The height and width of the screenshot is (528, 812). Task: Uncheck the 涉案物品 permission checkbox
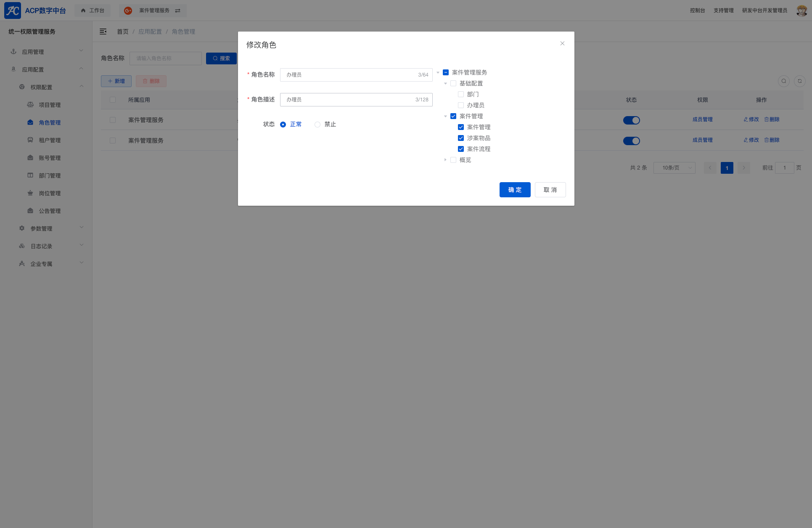[x=461, y=138]
